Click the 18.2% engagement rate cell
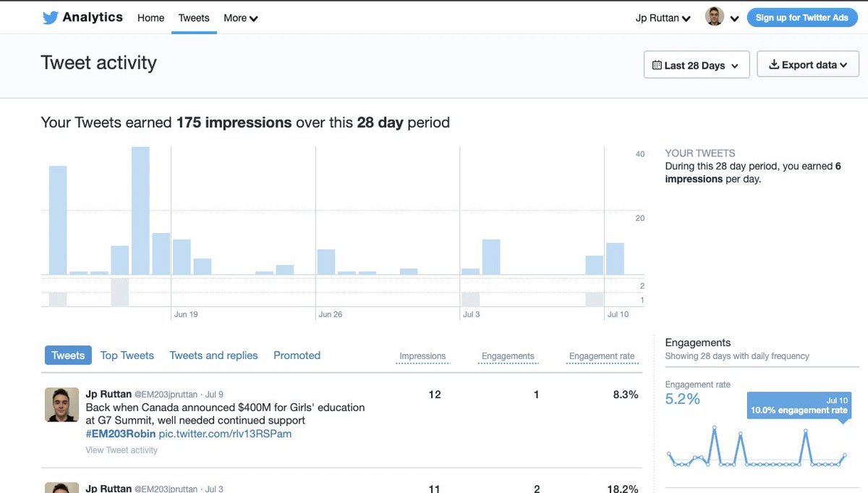Screen dimensions: 868x493 tap(623, 489)
